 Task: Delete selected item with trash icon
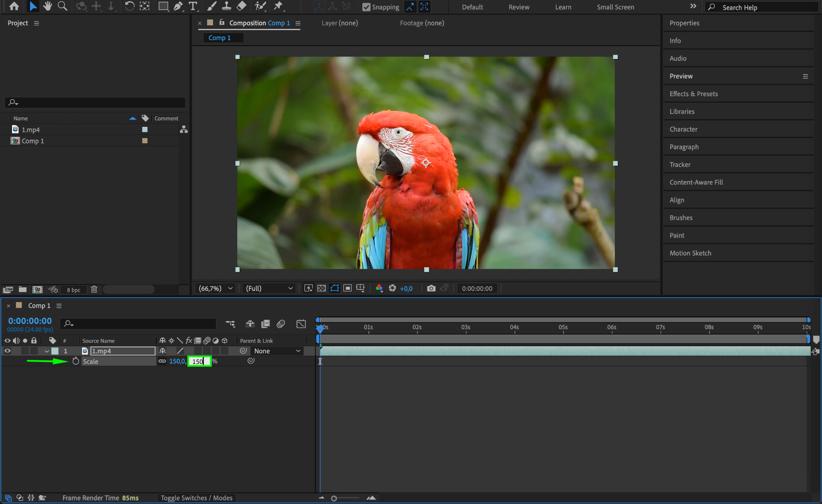click(94, 289)
